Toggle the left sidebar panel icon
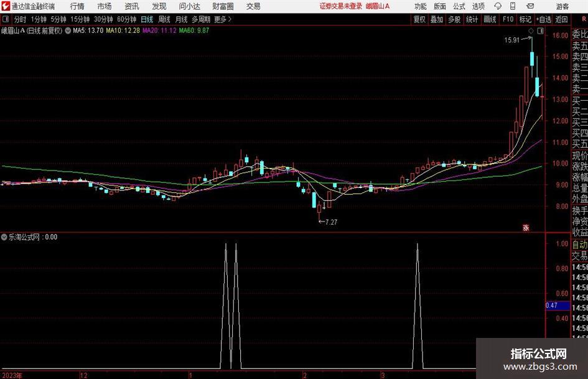 tap(6, 19)
